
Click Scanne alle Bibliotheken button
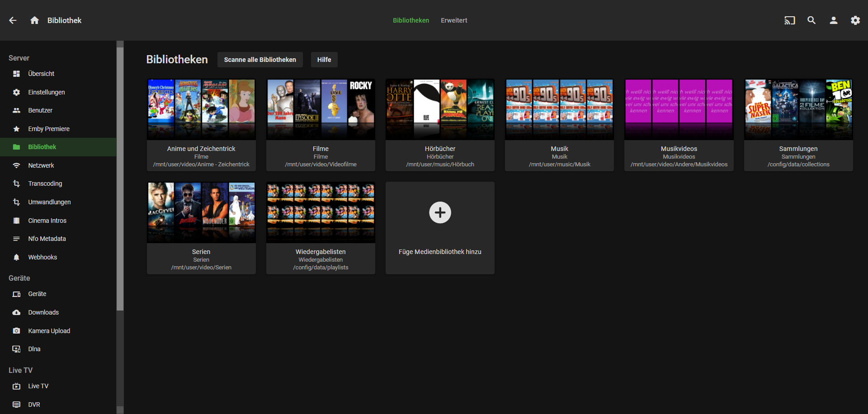(x=260, y=60)
